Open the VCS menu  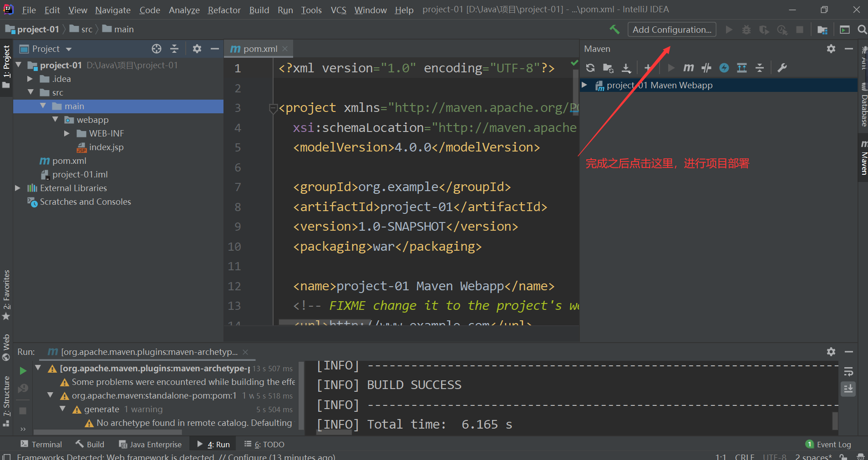point(338,10)
